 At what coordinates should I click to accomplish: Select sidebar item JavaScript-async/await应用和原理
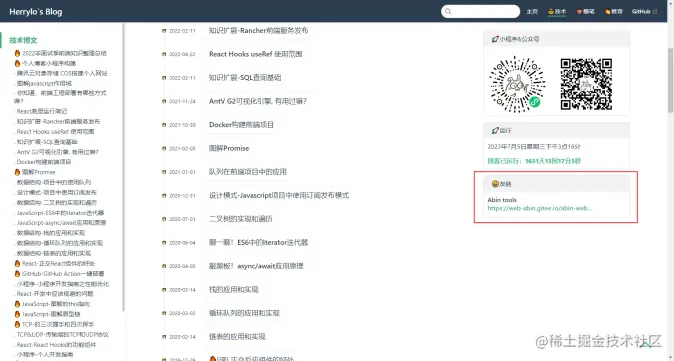[61, 223]
